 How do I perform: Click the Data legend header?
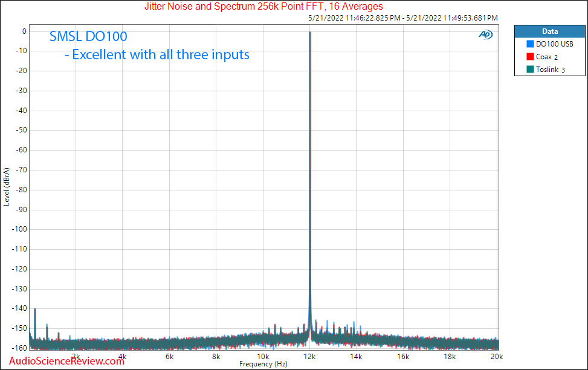tap(550, 31)
